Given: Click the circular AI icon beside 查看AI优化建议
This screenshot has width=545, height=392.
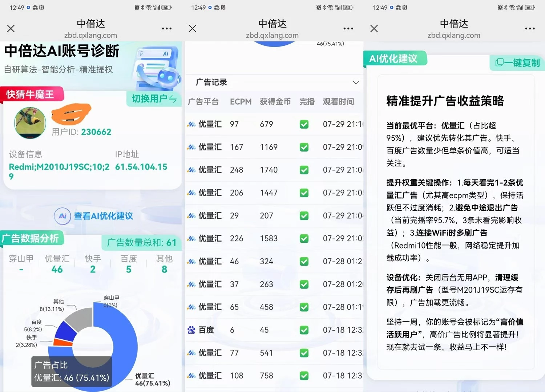Looking at the screenshot, I should [x=62, y=216].
